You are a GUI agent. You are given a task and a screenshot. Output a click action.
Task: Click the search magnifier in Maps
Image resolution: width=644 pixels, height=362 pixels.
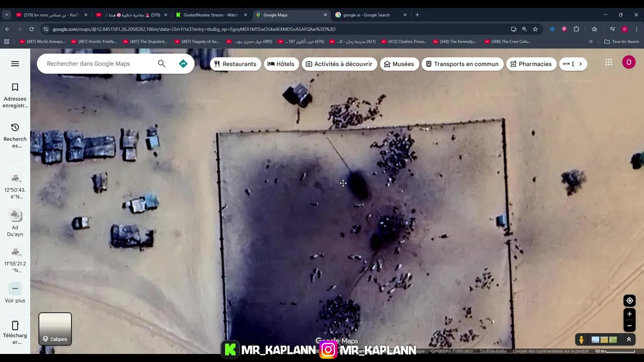tap(162, 64)
